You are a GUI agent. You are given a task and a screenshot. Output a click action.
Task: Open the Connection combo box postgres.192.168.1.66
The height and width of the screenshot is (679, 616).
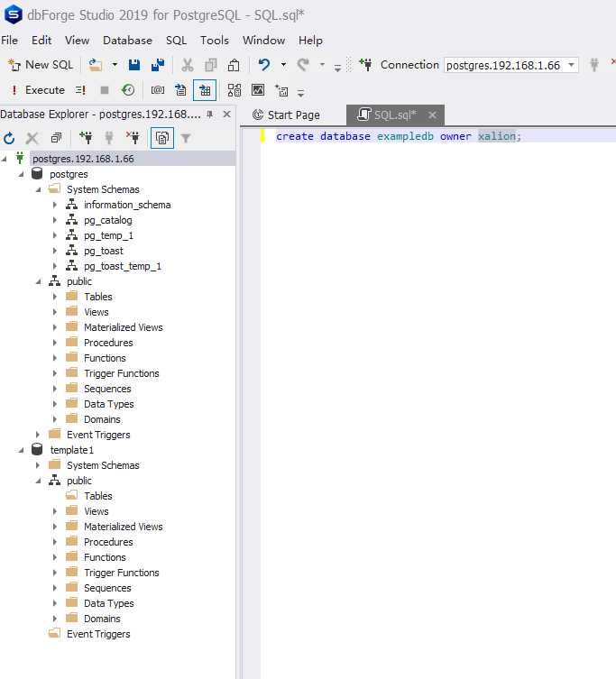click(511, 66)
